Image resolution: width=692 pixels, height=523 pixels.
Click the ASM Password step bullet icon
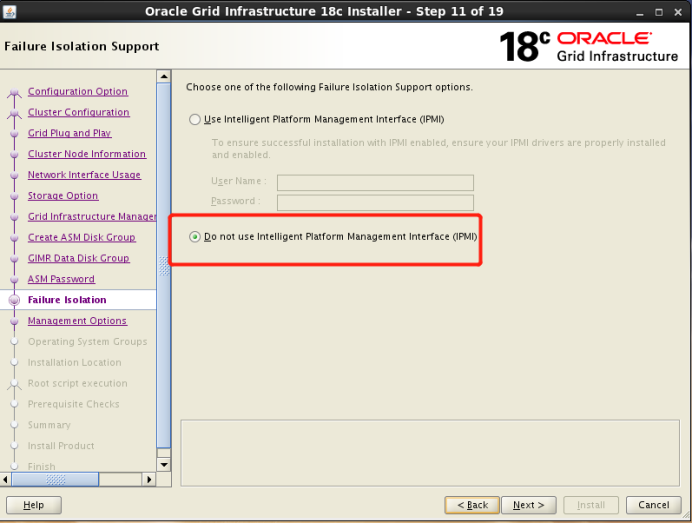14,279
